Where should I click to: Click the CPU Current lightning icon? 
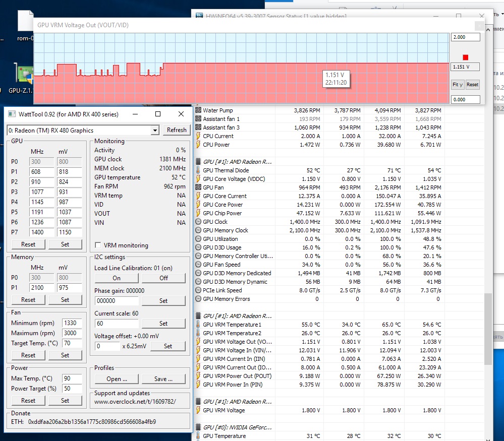click(x=198, y=136)
